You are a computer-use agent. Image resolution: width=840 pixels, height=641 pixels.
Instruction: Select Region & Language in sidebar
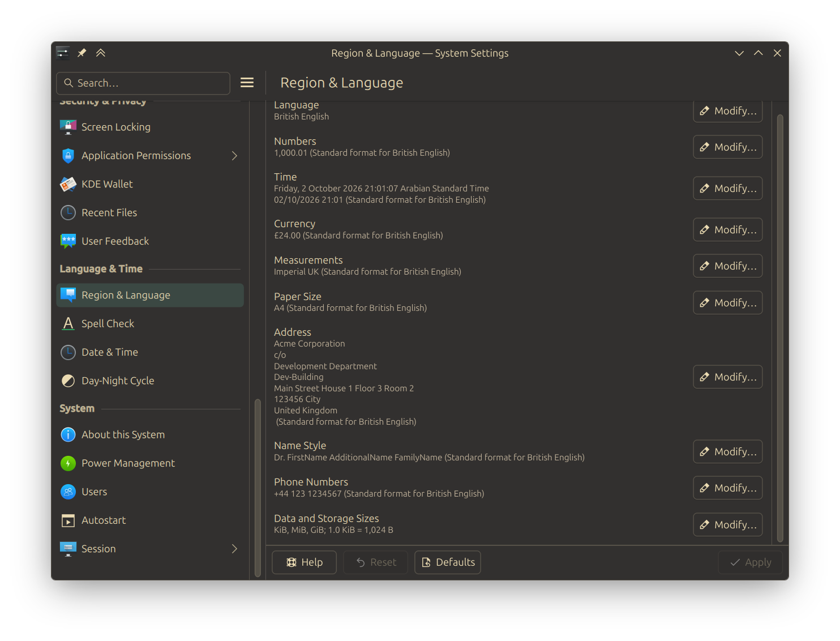(x=150, y=295)
